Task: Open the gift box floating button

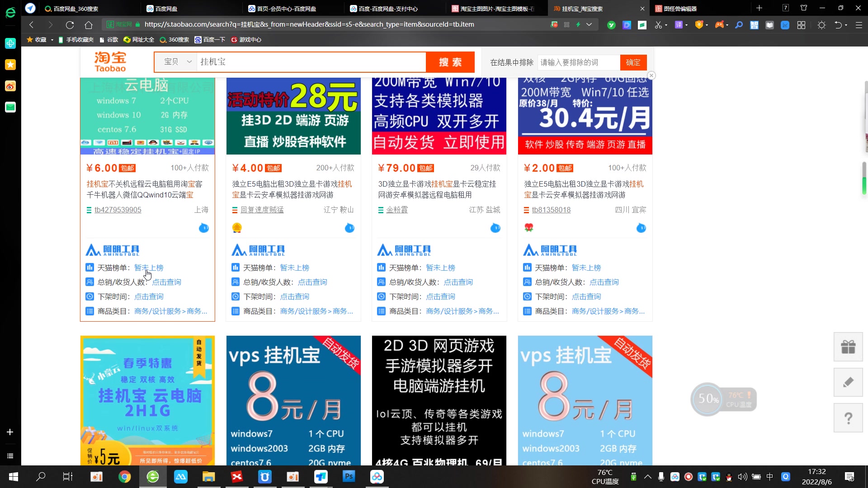Action: click(848, 347)
